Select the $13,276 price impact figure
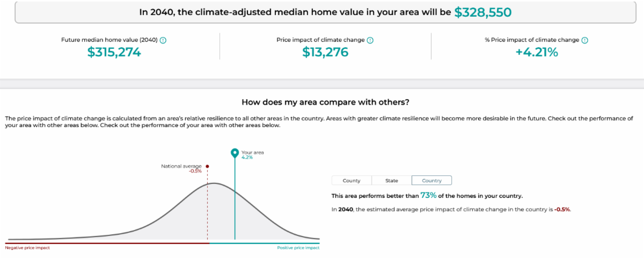The image size is (644, 259). click(325, 52)
